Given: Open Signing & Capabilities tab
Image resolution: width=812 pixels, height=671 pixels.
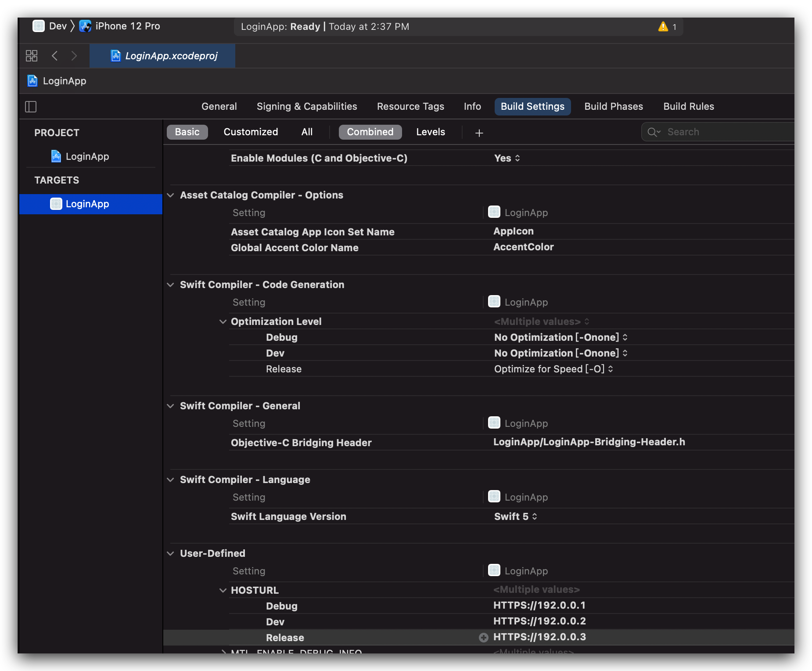Looking at the screenshot, I should tap(307, 106).
